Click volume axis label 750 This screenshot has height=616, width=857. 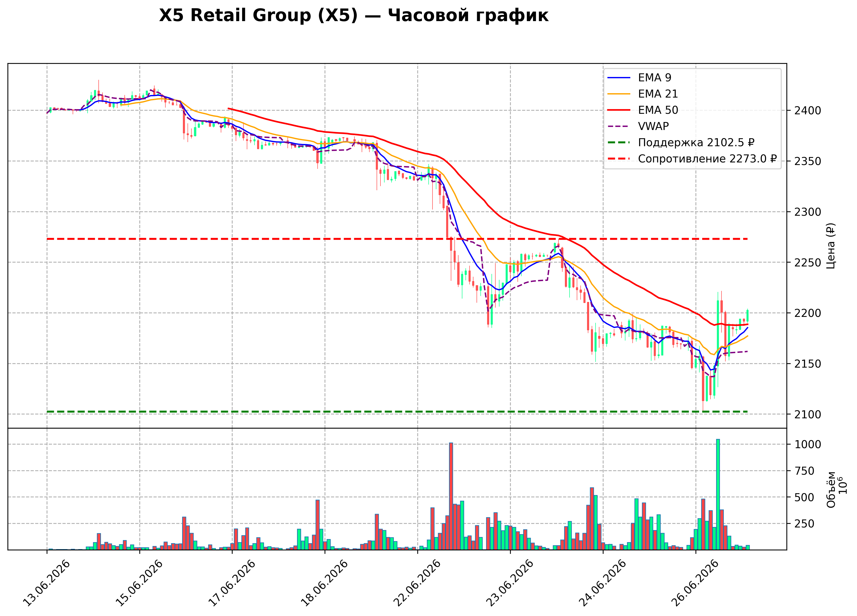(x=804, y=471)
